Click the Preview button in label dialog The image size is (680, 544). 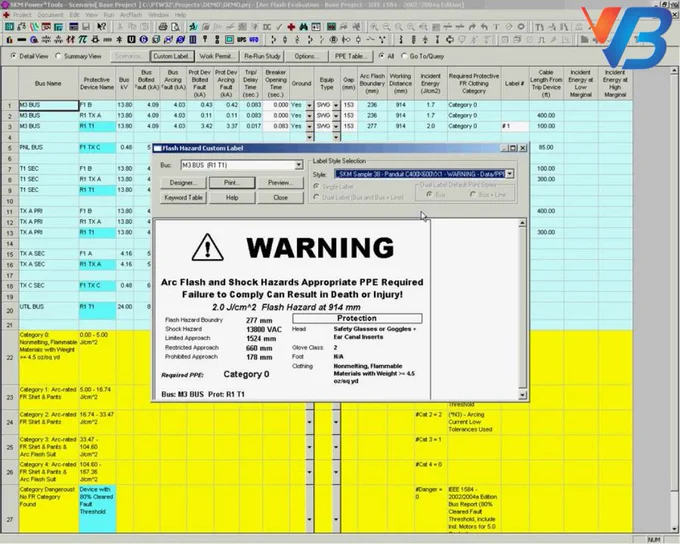pos(280,183)
